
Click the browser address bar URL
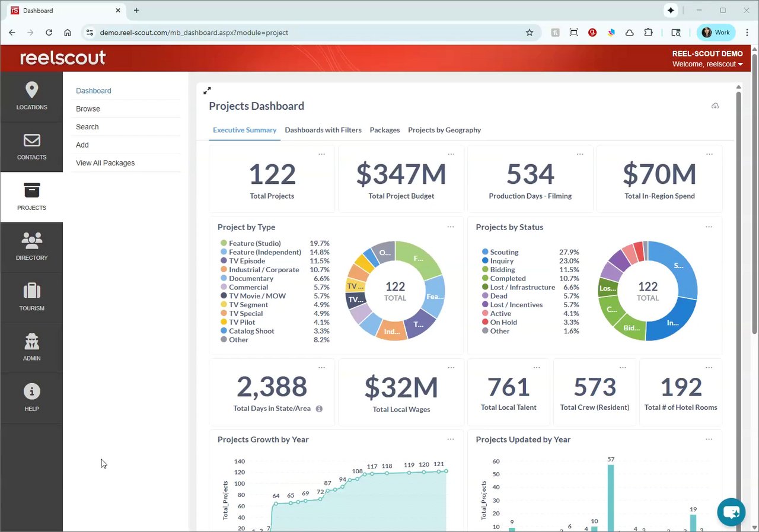[194, 33]
